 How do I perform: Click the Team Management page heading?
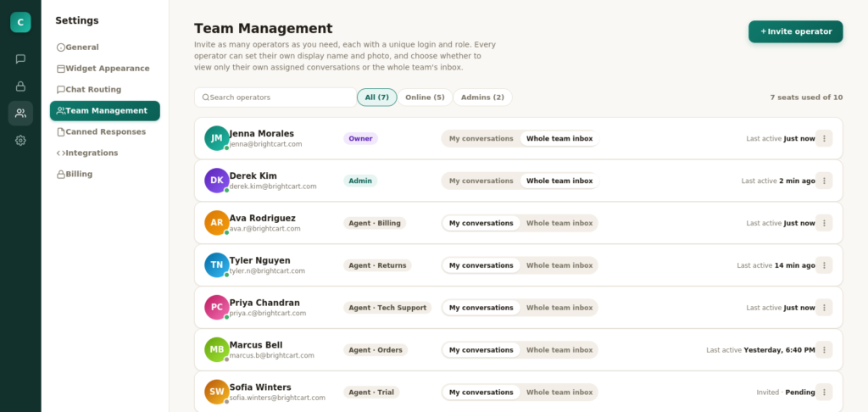click(264, 28)
